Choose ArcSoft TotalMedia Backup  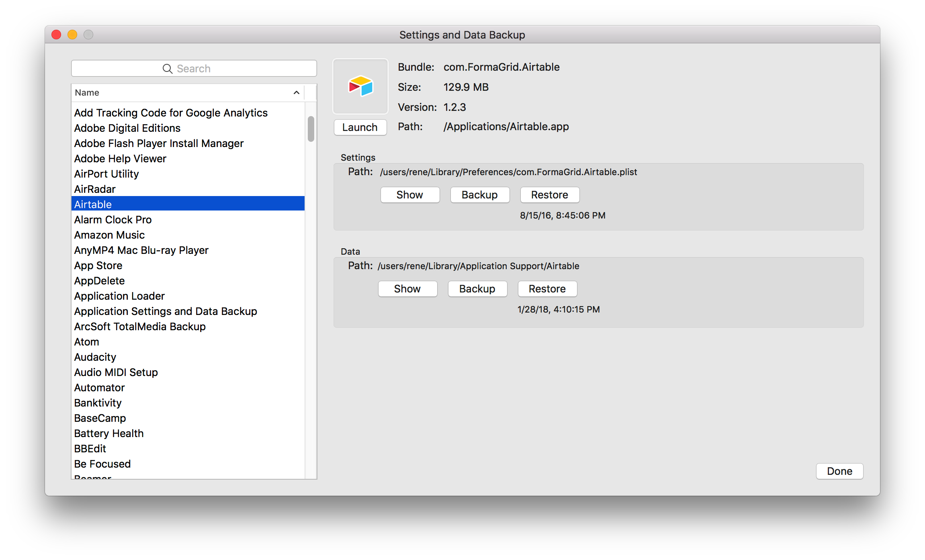click(188, 327)
